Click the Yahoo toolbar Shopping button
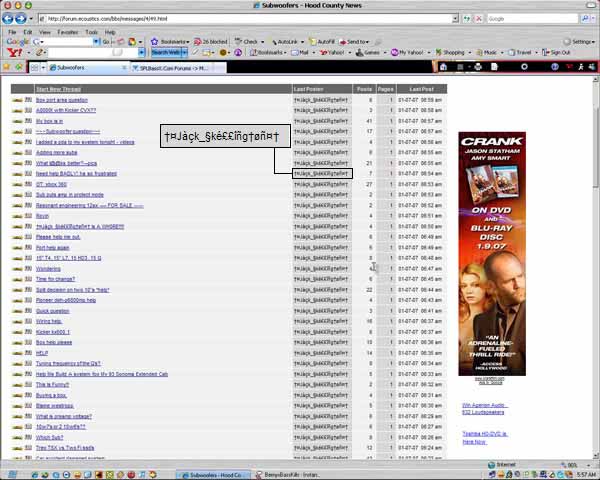Image resolution: width=600 pixels, height=480 pixels. pos(450,52)
